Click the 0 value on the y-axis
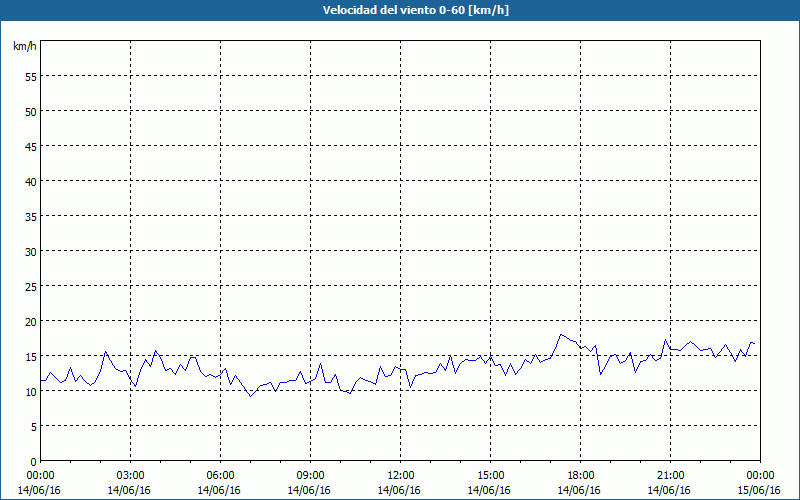This screenshot has width=800, height=500. pyautogui.click(x=34, y=462)
